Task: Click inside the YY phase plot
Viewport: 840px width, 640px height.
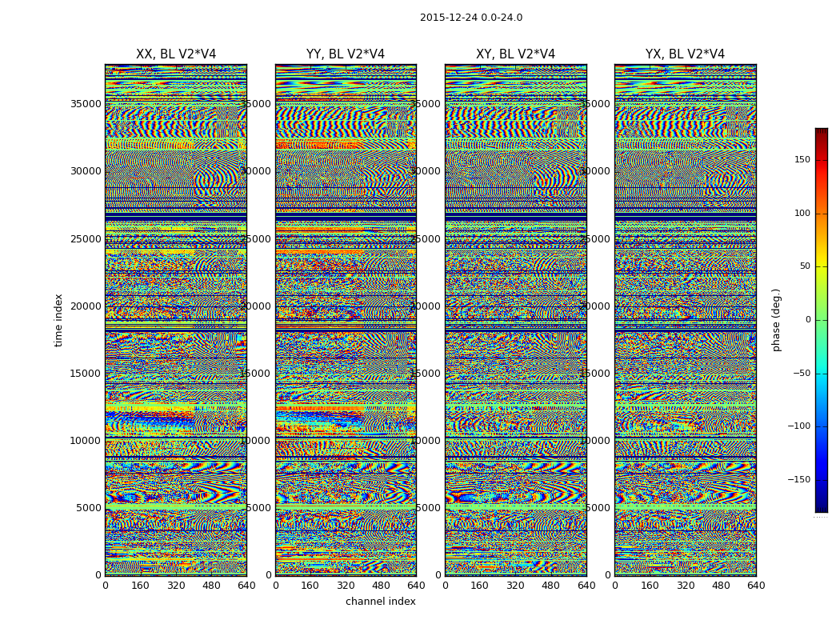Action: pos(346,320)
